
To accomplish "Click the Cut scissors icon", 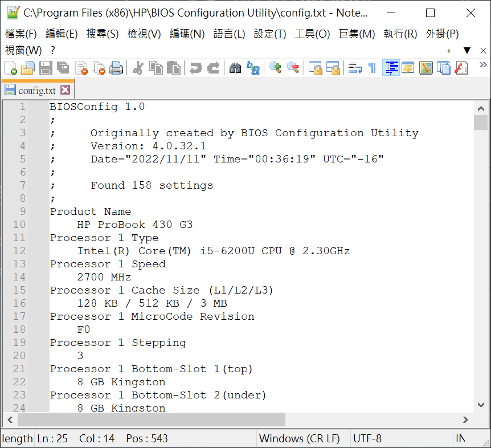I will [138, 68].
